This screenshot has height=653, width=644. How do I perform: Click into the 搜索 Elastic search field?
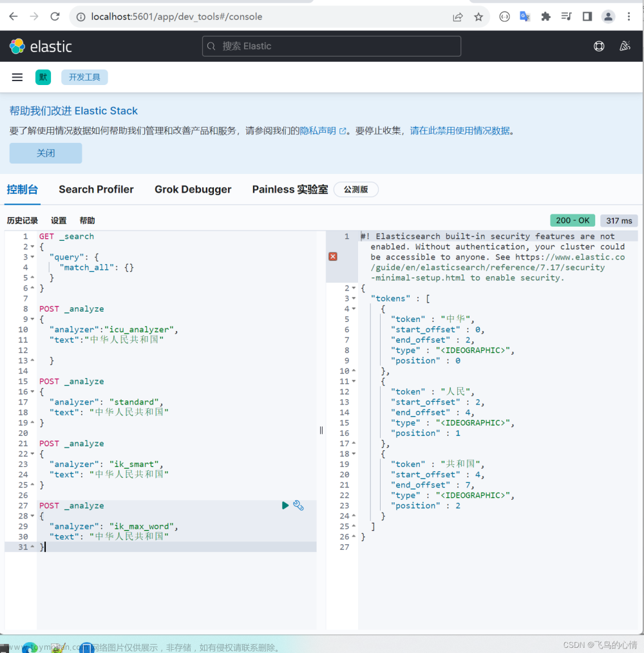332,46
